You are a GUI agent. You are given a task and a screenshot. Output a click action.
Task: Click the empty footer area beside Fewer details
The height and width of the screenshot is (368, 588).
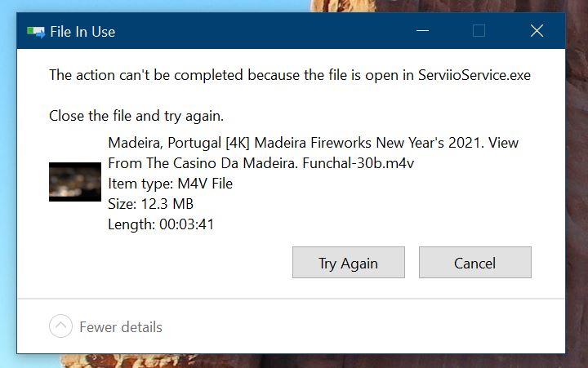pyautogui.click(x=367, y=327)
